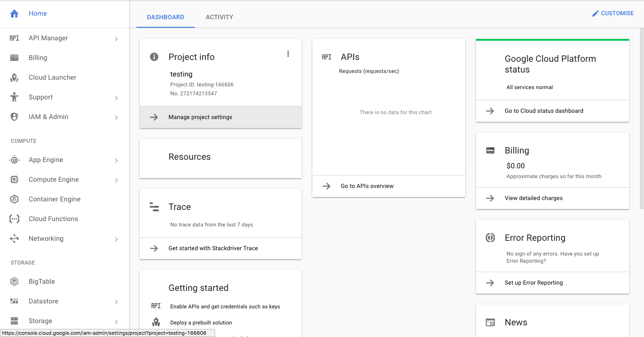Select Container Engine in the sidebar

(65, 199)
